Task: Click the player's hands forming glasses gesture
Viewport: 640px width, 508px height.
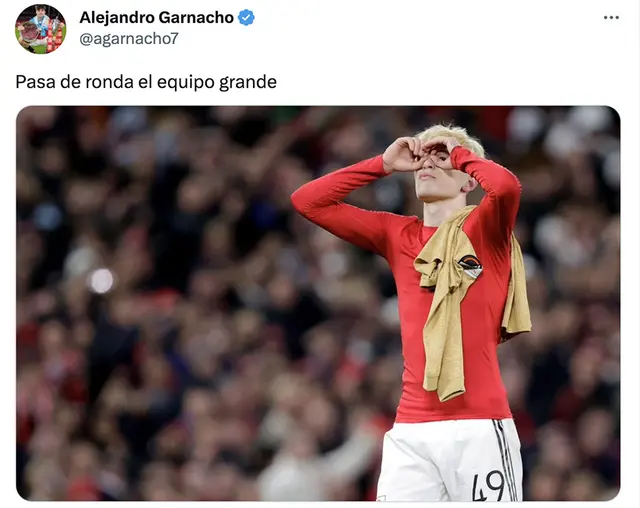Action: 420,154
